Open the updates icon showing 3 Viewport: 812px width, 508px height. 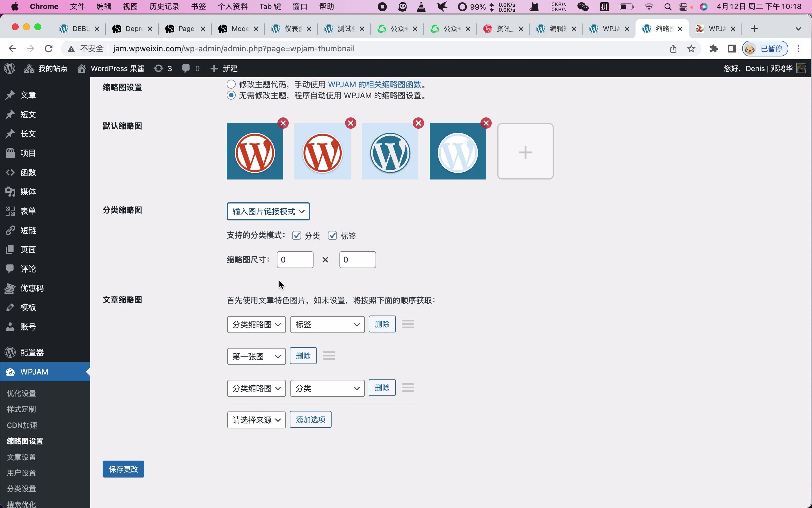(163, 69)
